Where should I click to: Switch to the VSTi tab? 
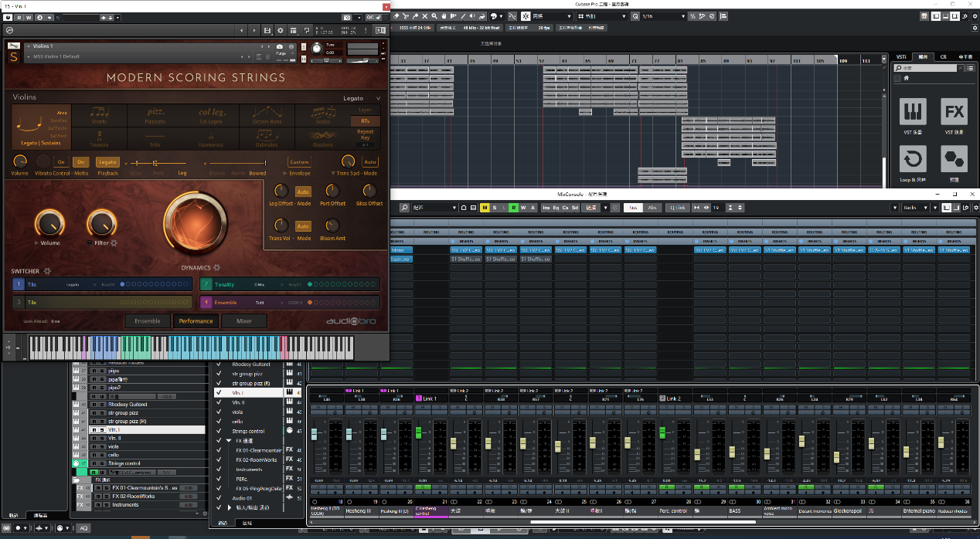point(900,57)
